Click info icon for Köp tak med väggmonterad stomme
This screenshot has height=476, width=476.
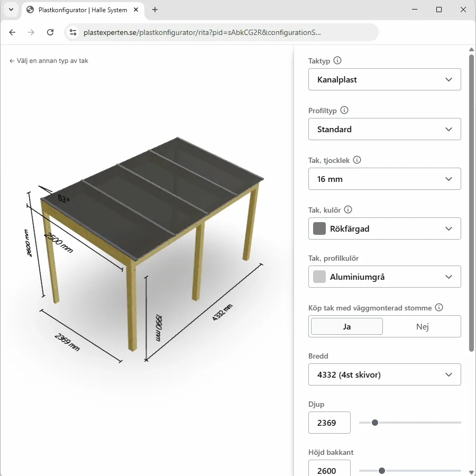click(439, 307)
